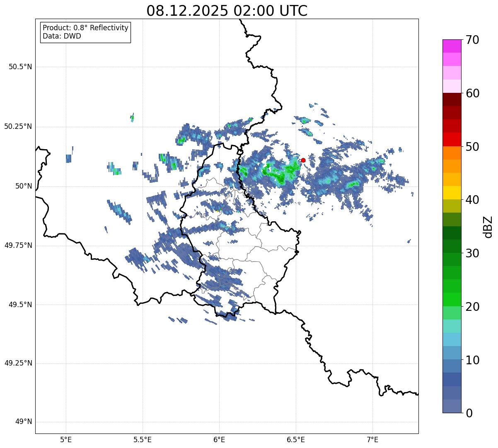Click the 'Data: DWD' label
The width and height of the screenshot is (498, 448).
click(x=62, y=36)
